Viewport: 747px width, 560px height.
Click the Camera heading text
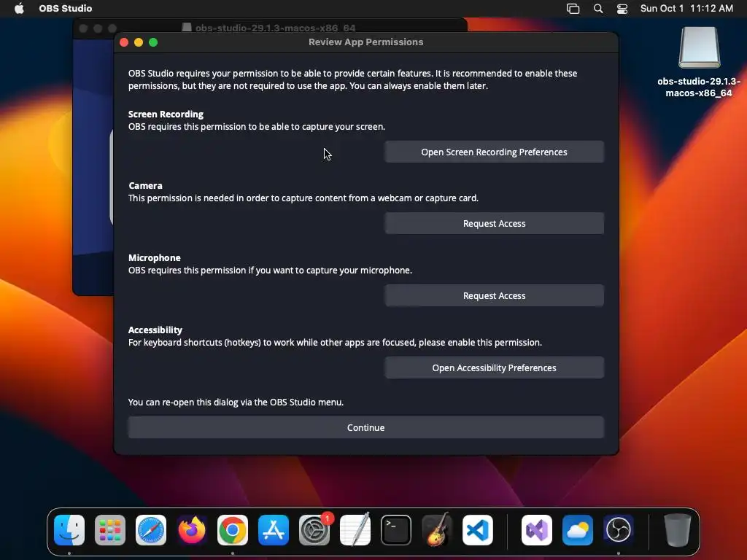(x=145, y=186)
